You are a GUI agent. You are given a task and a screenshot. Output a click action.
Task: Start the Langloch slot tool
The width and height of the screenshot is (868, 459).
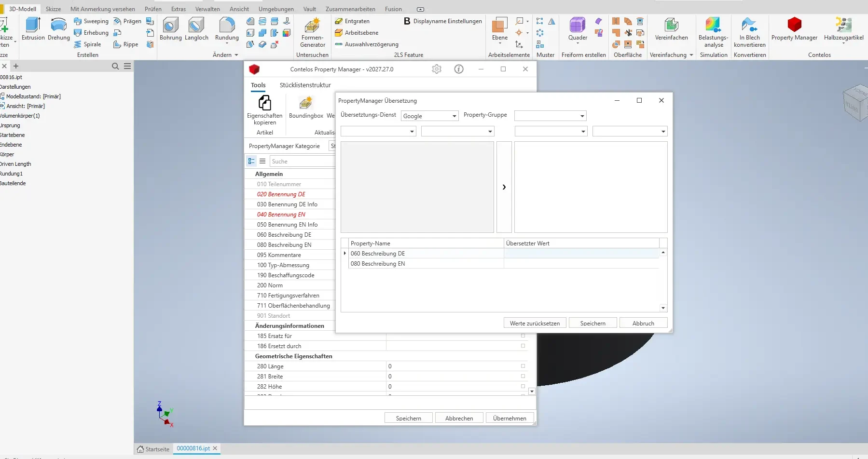[x=196, y=29]
